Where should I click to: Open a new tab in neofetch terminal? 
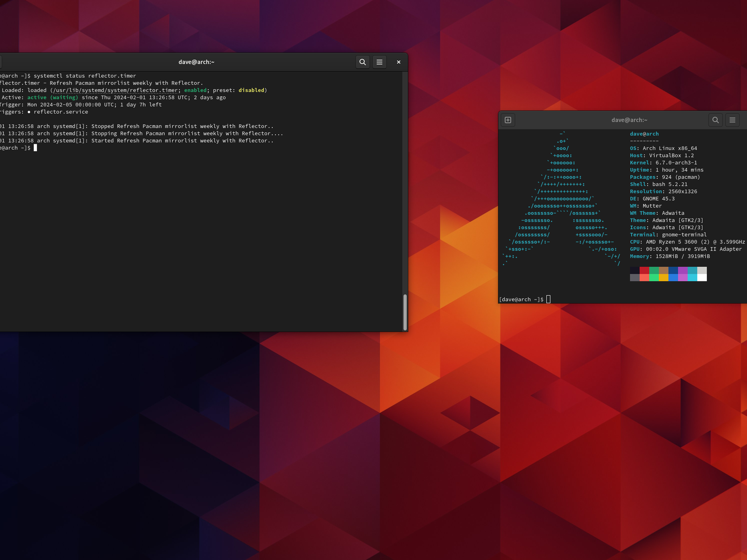[x=508, y=120]
